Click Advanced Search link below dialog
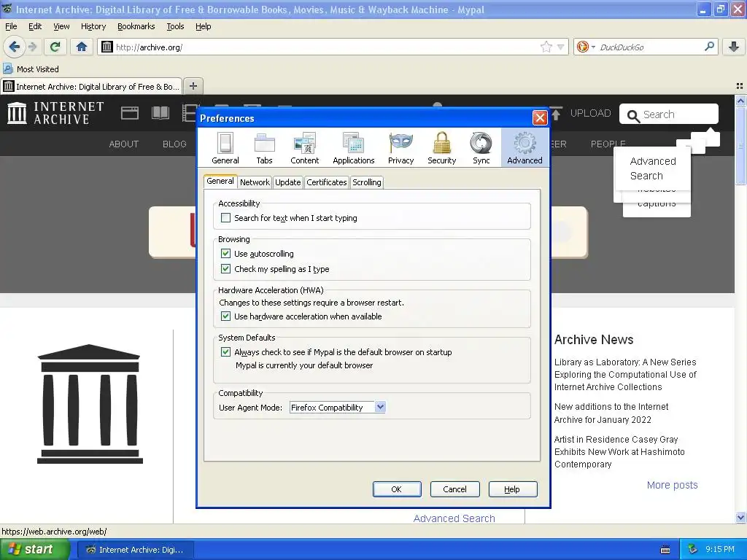747x560 pixels. [x=454, y=518]
